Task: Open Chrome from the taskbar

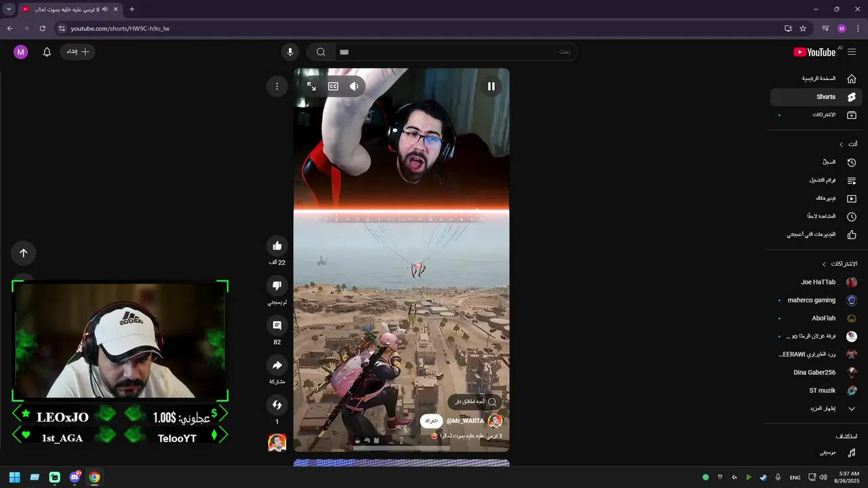Action: (94, 477)
